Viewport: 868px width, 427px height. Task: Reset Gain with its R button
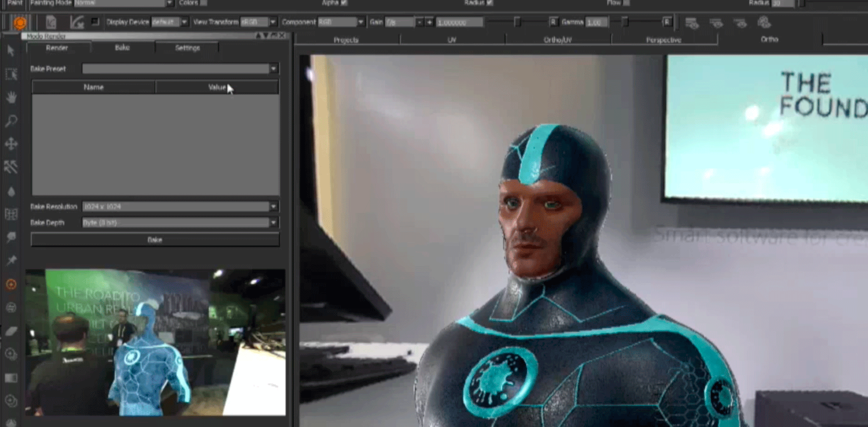tap(553, 22)
